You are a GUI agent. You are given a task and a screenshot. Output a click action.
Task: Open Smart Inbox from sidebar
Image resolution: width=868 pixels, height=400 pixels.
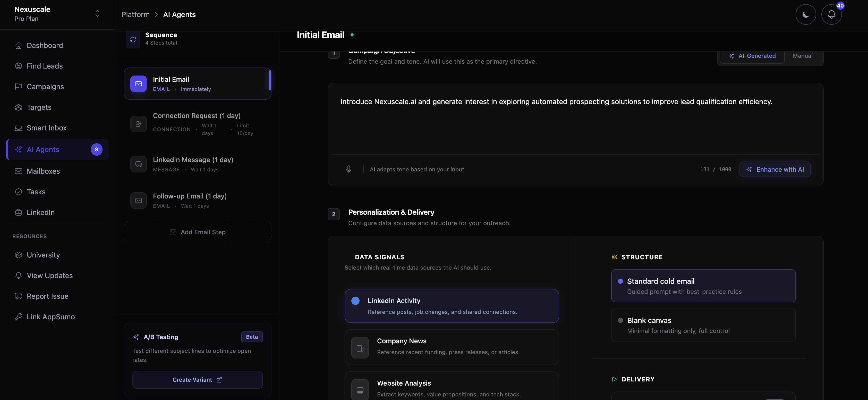tap(47, 128)
